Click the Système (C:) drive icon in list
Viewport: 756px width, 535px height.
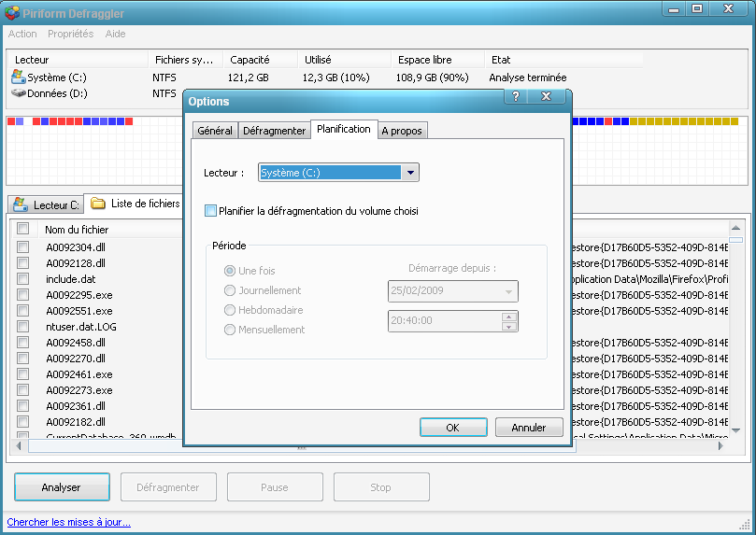pyautogui.click(x=19, y=77)
